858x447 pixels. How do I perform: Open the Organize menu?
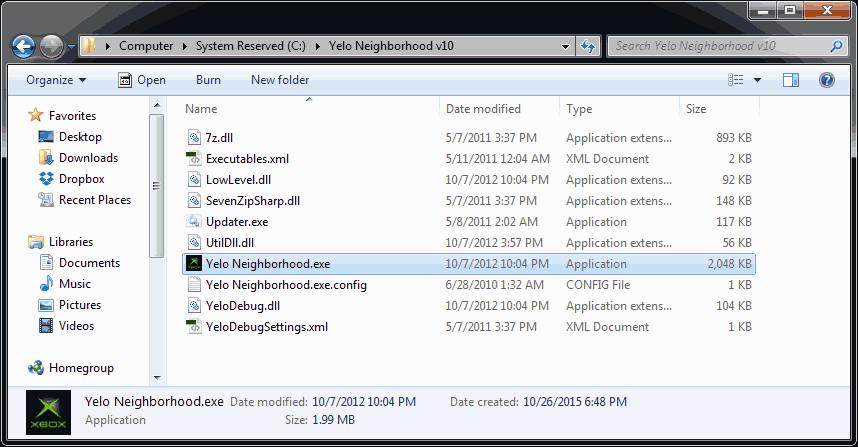(56, 80)
